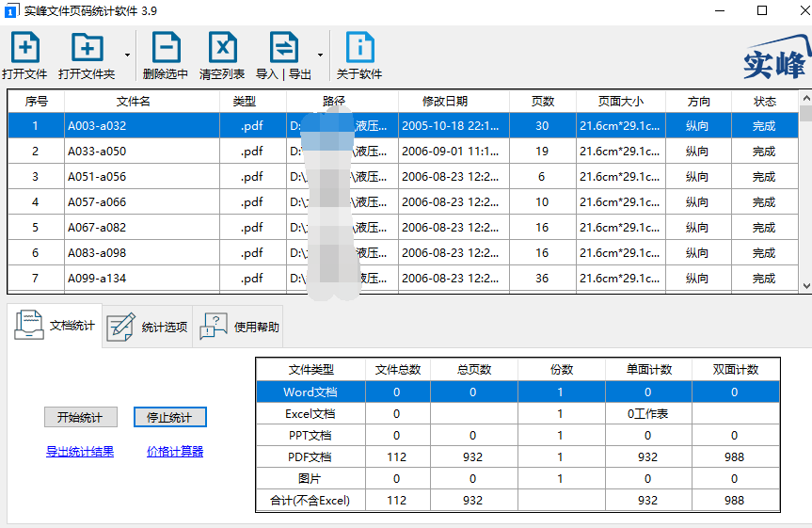Click the file list scrollbar up arrow
This screenshot has width=812, height=528.
coord(805,98)
